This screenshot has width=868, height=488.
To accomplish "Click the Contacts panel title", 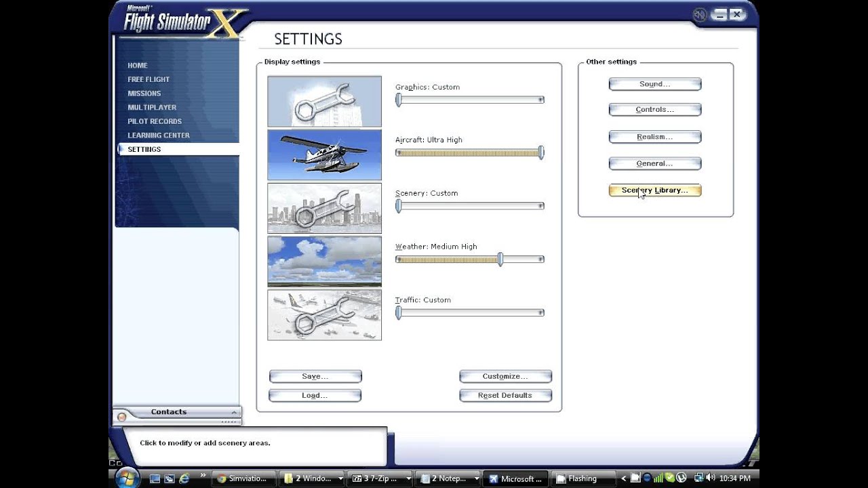I will pos(169,412).
